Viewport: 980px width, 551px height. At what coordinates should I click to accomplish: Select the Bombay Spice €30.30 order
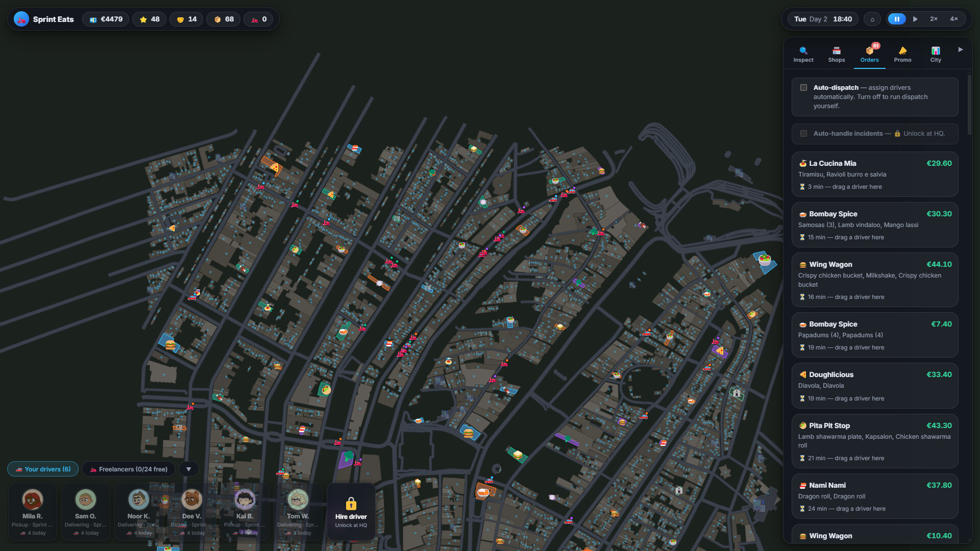click(x=875, y=225)
